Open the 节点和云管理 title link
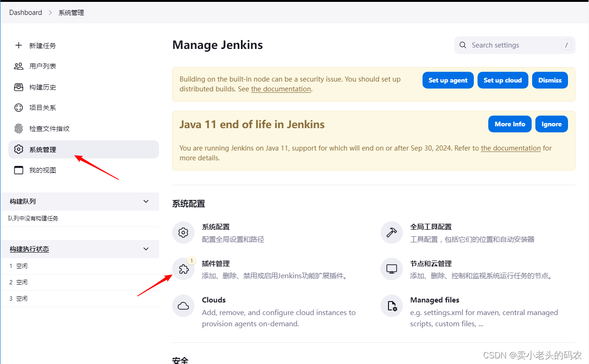Viewport: 589px width, 364px height. (x=431, y=264)
